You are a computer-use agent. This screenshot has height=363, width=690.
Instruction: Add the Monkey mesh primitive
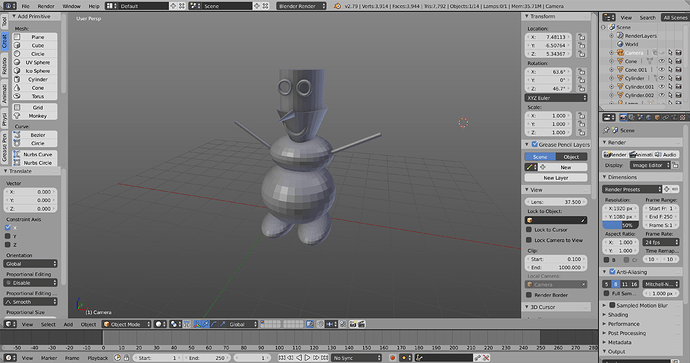(35, 116)
